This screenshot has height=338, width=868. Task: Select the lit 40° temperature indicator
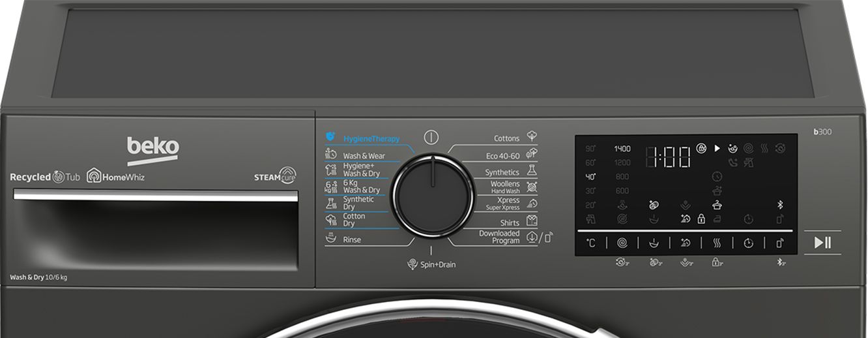590,177
